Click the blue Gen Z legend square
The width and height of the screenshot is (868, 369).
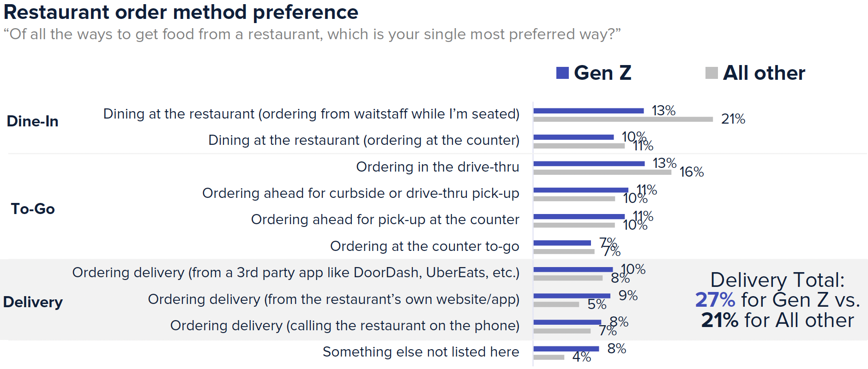pos(562,73)
